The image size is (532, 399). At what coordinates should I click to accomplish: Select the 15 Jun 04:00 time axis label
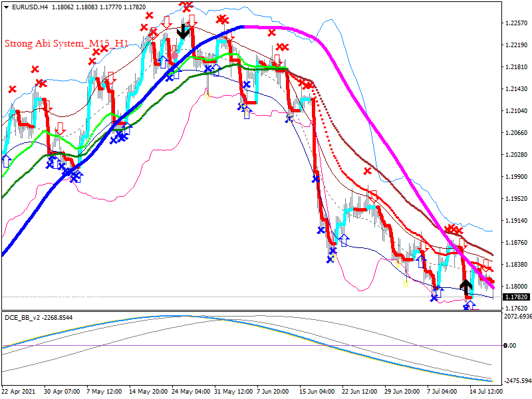317,392
